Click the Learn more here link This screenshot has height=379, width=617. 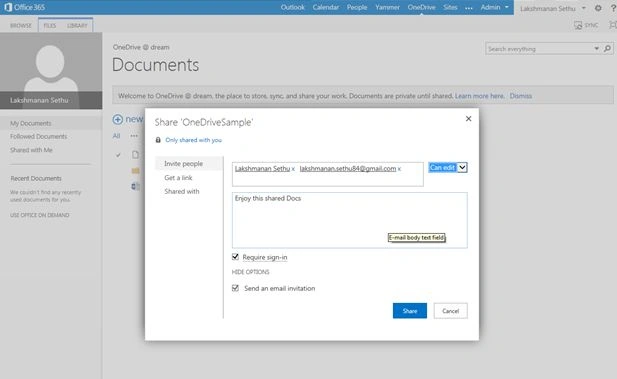tap(479, 96)
